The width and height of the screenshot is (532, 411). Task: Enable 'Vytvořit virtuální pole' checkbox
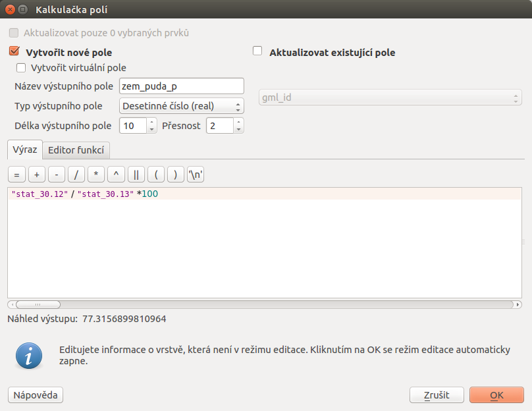click(x=21, y=68)
